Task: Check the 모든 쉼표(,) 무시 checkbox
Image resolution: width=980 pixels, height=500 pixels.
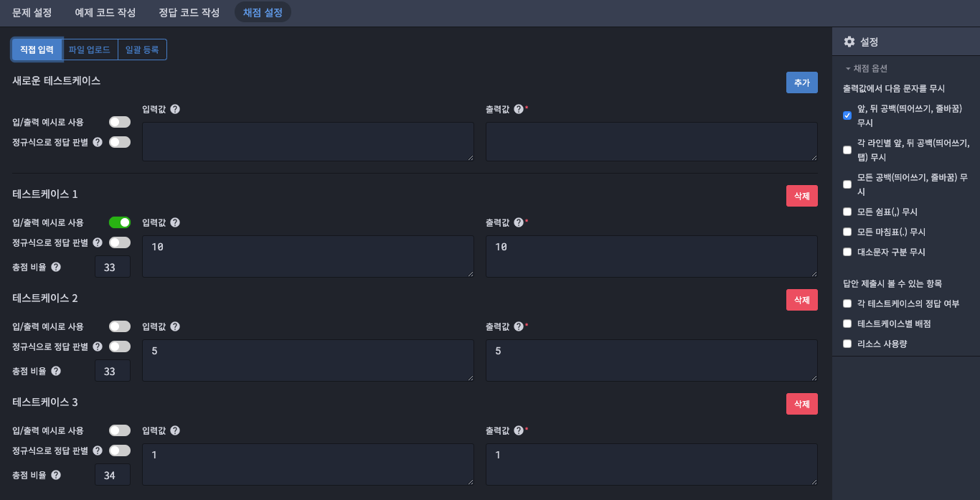Action: (847, 212)
